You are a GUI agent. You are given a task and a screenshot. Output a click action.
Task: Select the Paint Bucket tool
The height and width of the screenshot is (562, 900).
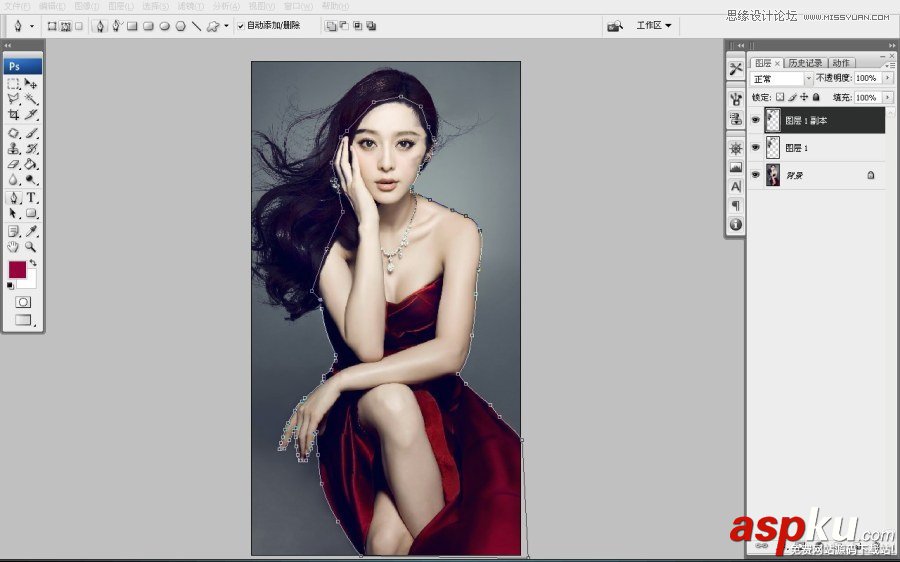31,164
